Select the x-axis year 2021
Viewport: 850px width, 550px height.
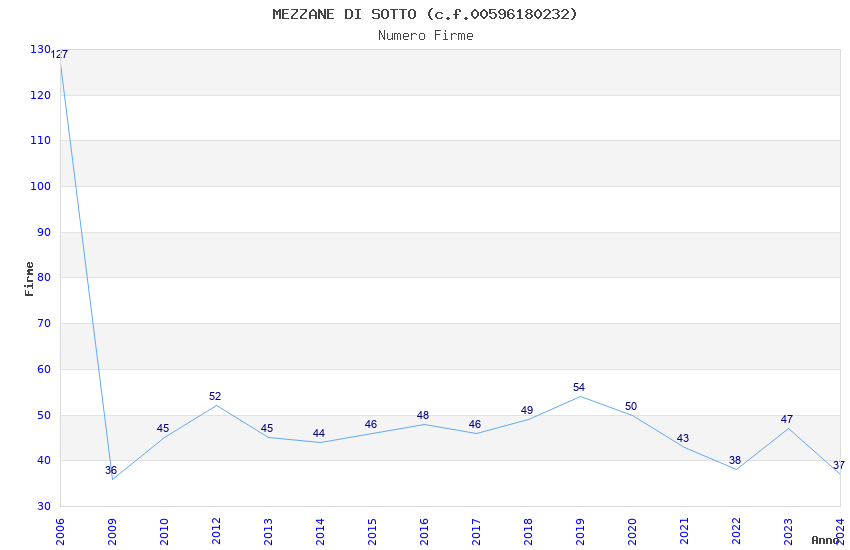pyautogui.click(x=685, y=532)
